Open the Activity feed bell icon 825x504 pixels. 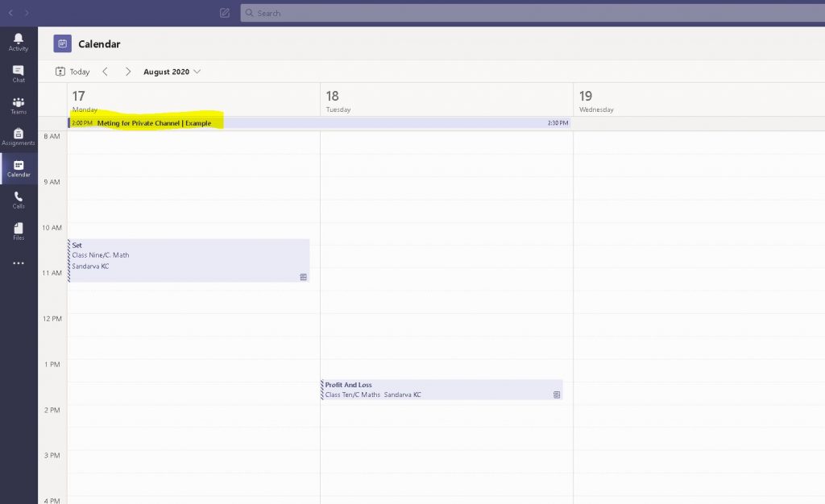(19, 42)
